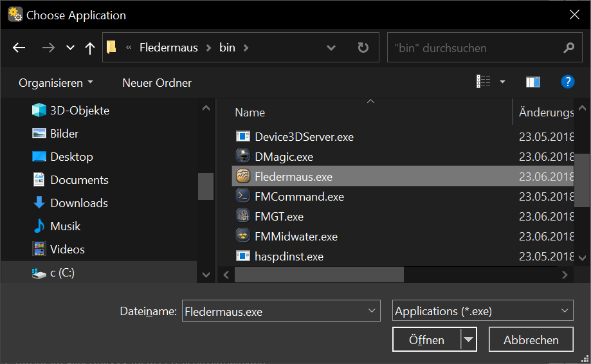Click the DMagic.exe wizard hat icon

242,156
